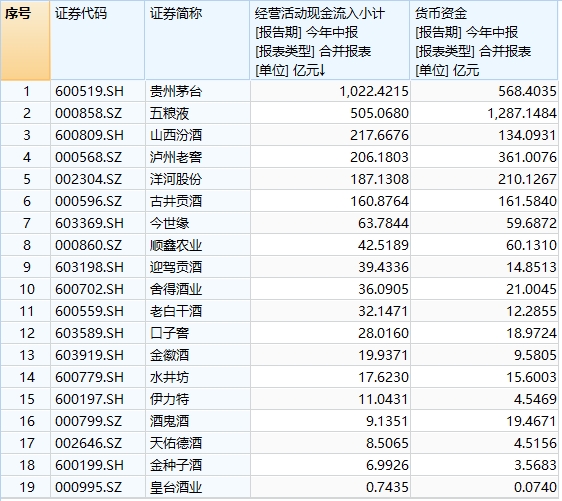Select stock code 603369.SH
The width and height of the screenshot is (562, 501).
point(89,223)
